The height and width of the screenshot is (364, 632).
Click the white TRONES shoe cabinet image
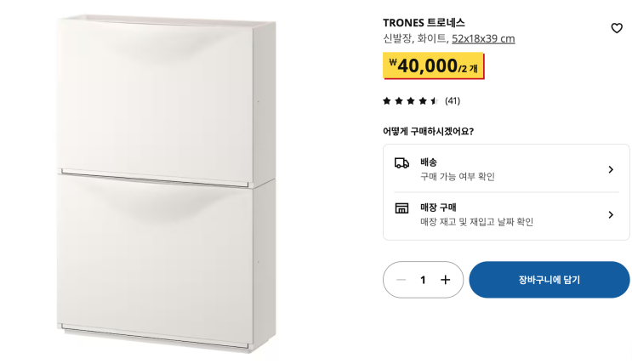click(x=166, y=184)
